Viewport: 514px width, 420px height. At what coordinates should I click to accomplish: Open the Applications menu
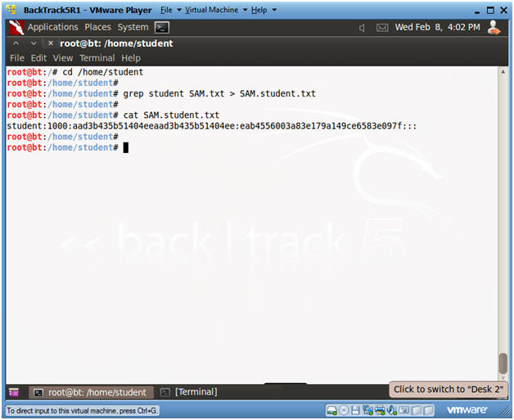coord(52,27)
